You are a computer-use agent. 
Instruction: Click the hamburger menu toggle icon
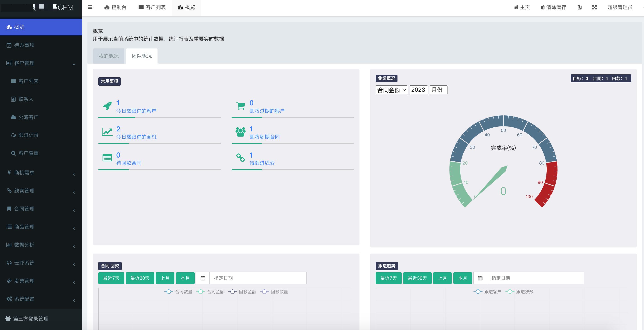90,7
